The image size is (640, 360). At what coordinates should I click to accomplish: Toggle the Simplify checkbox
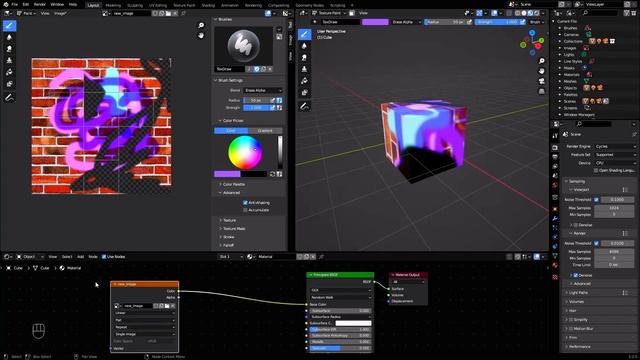[x=571, y=320]
